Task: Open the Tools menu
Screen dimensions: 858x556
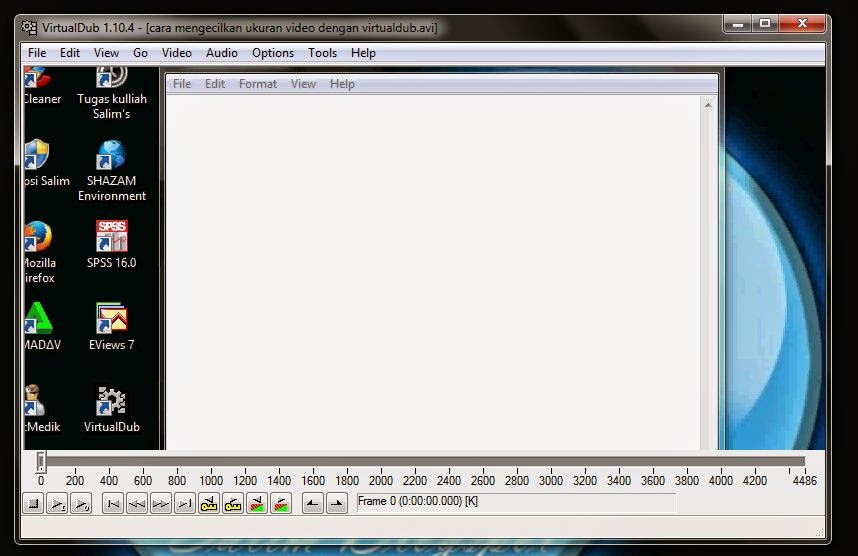Action: [322, 53]
